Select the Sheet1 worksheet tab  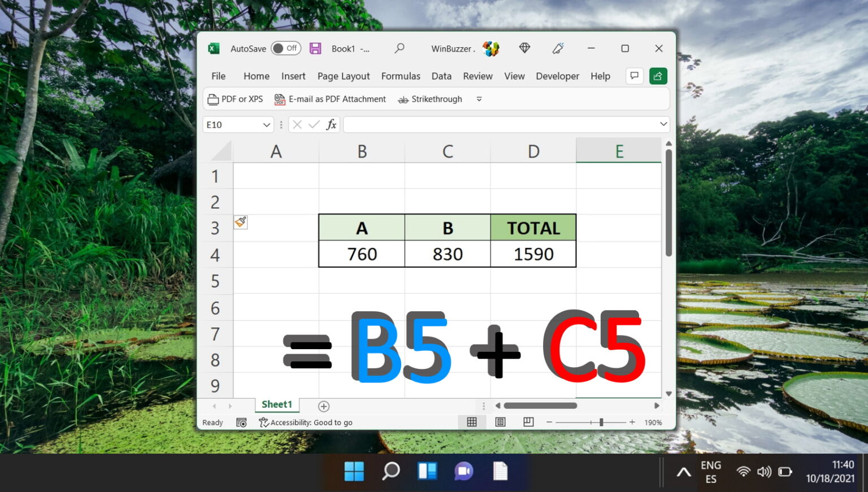click(x=276, y=404)
